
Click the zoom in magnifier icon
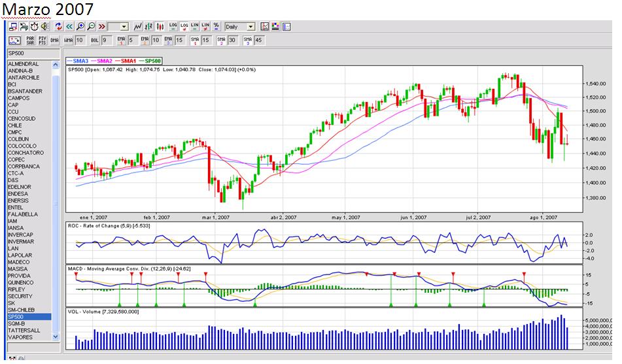coord(80,27)
